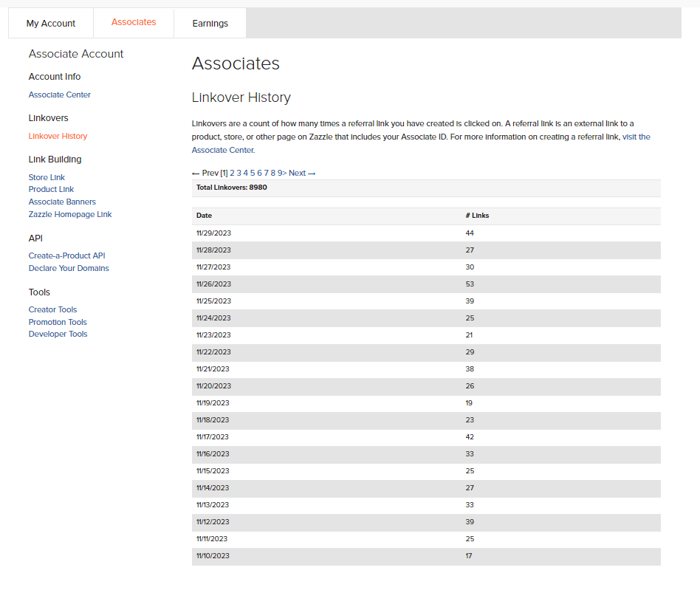Open Creator Tools
The image size is (700, 590).
pyautogui.click(x=52, y=309)
